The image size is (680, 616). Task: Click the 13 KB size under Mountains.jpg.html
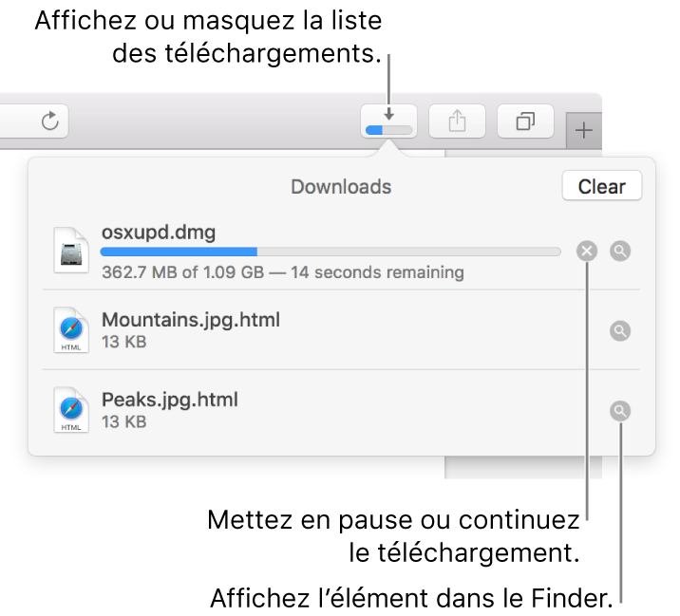click(124, 342)
